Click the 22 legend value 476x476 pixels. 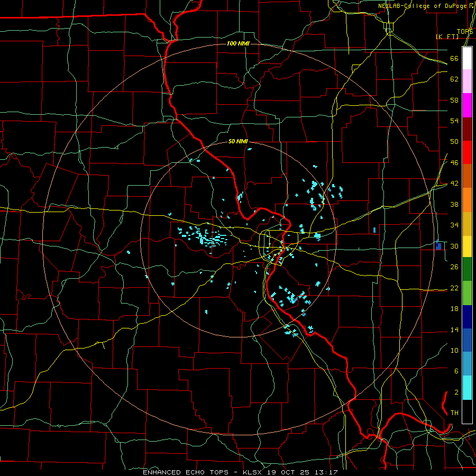click(454, 288)
